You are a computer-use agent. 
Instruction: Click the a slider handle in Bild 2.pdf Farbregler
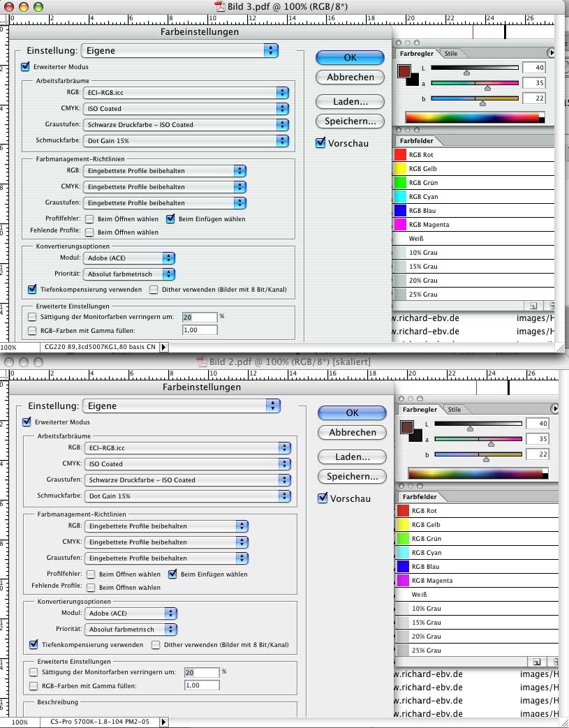point(491,444)
